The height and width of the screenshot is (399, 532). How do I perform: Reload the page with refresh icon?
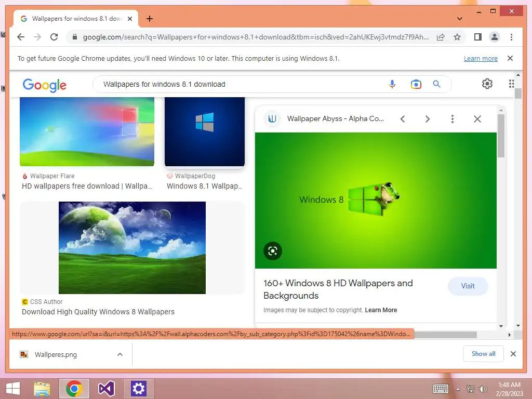click(54, 37)
